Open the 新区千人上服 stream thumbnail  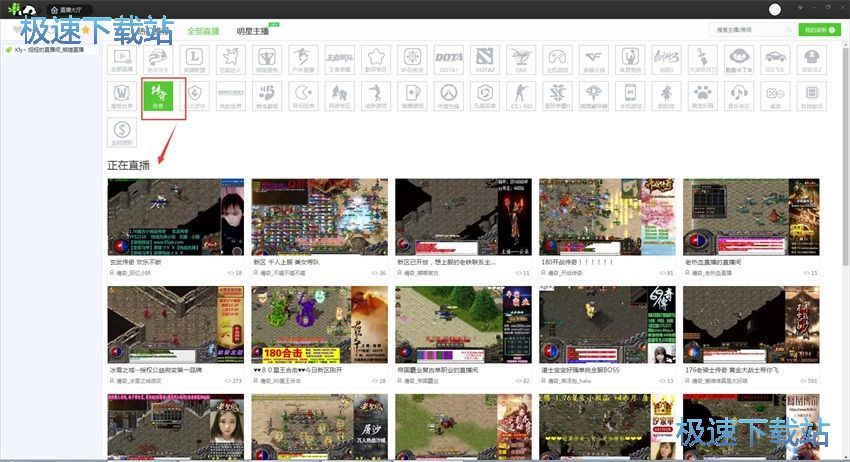coord(320,217)
